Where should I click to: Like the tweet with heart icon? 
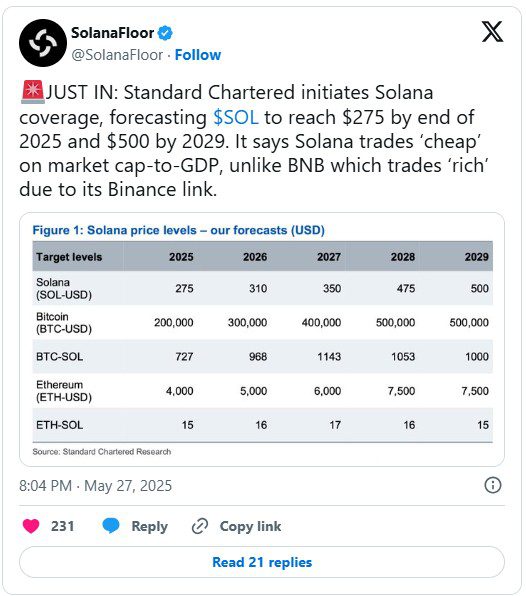click(x=31, y=526)
